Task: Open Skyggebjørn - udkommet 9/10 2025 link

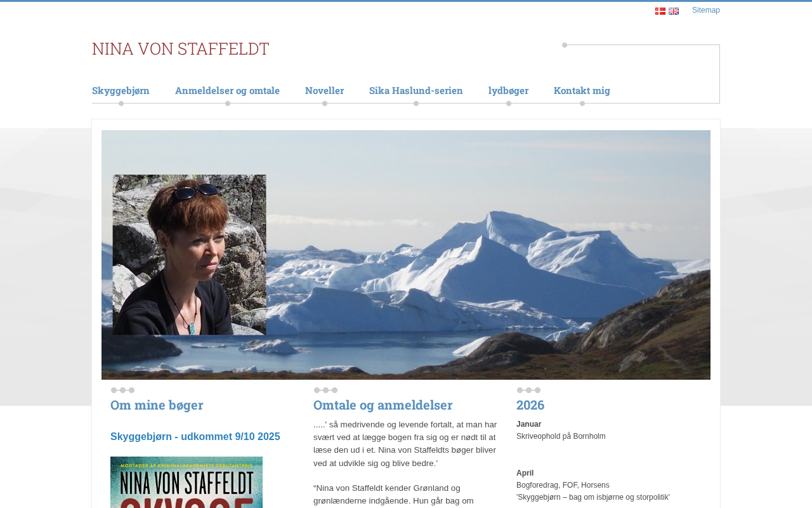Action: click(195, 437)
